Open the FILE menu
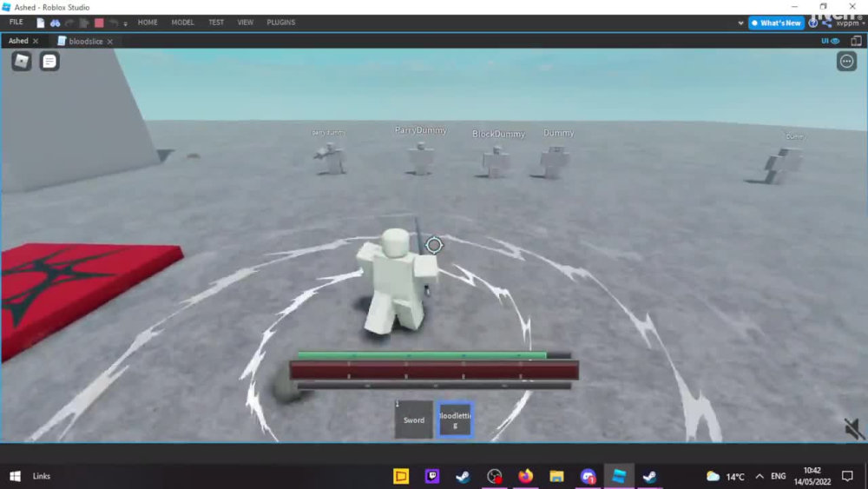This screenshot has width=868, height=489. 16,23
